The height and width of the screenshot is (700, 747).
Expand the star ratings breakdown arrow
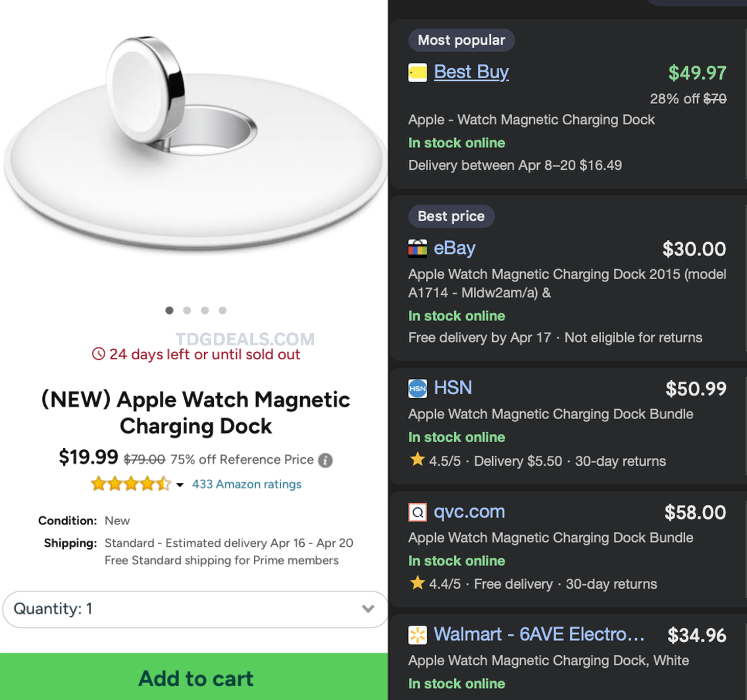pos(180,486)
